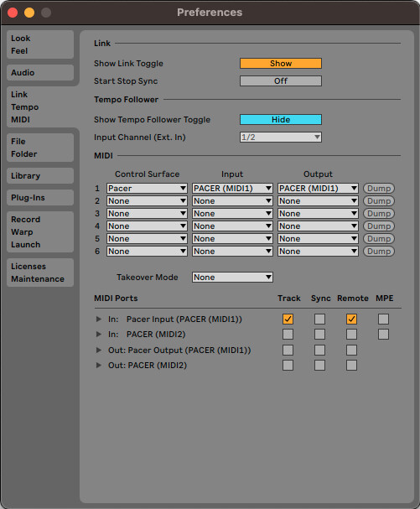Open Input dropdown for control surface 1
Screen dimensions: 420x509
click(232, 189)
